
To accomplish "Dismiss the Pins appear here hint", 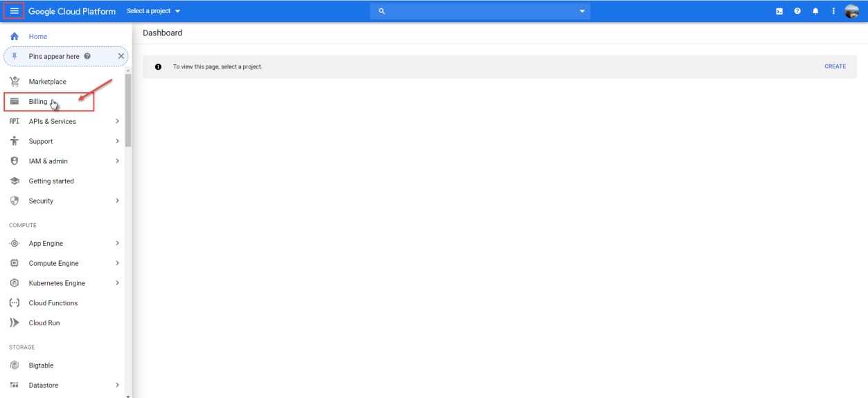I will pyautogui.click(x=121, y=56).
